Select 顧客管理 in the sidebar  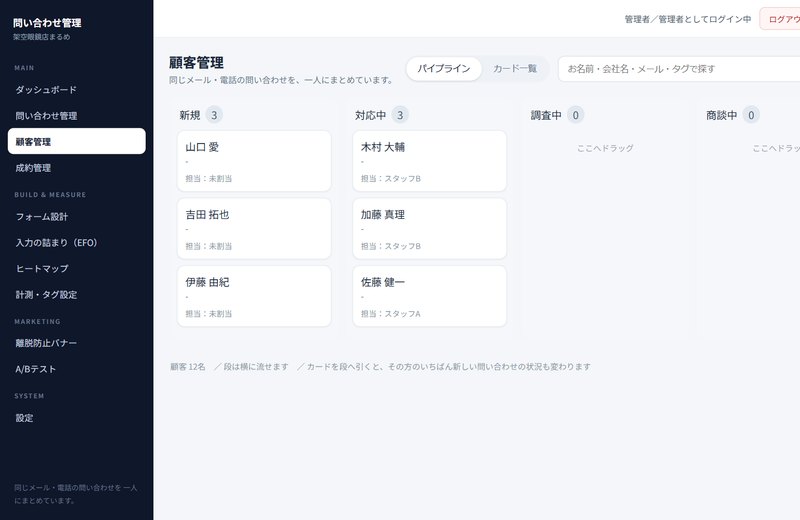(77, 141)
